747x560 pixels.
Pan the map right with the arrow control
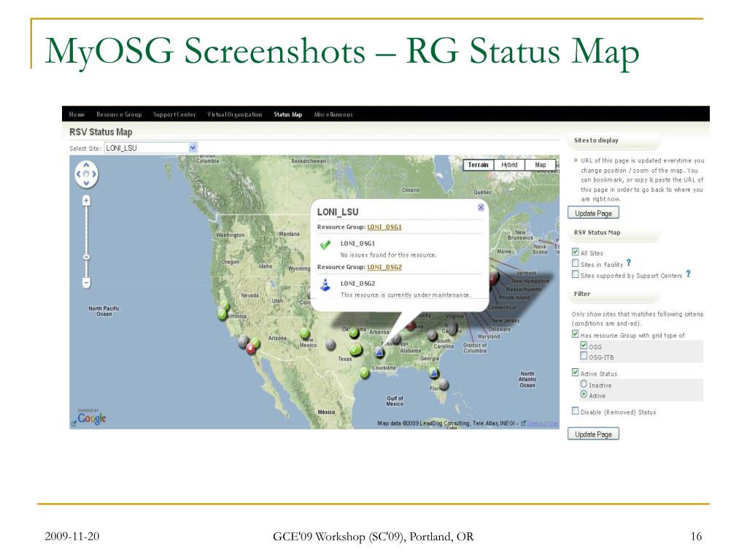[x=94, y=174]
